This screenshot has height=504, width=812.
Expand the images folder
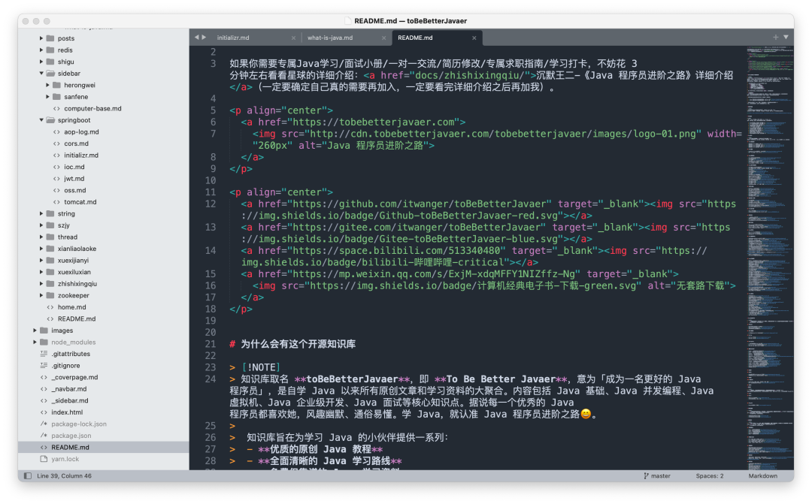coord(34,330)
